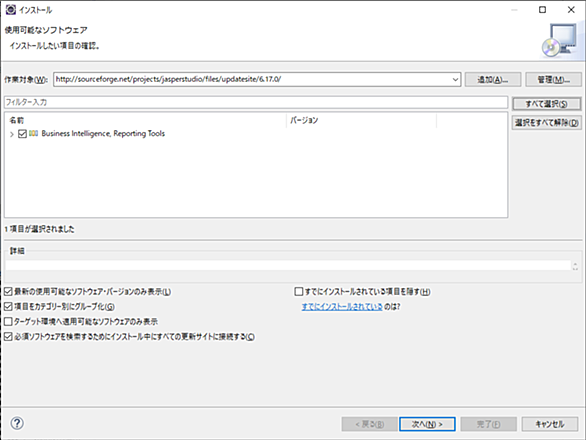The width and height of the screenshot is (586, 440).
Task: Open the すでにインストールされている link
Action: pyautogui.click(x=342, y=307)
